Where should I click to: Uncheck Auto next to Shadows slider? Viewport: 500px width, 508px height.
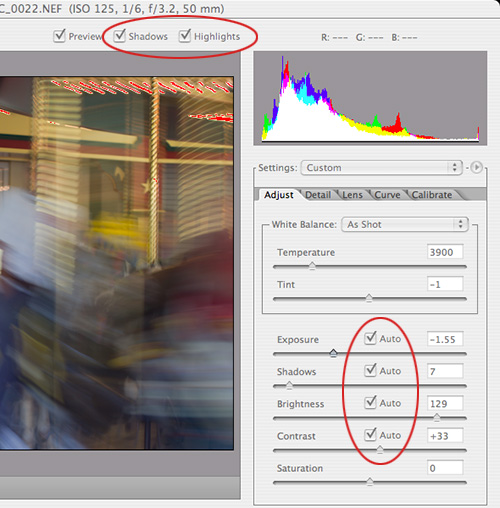click(x=370, y=370)
